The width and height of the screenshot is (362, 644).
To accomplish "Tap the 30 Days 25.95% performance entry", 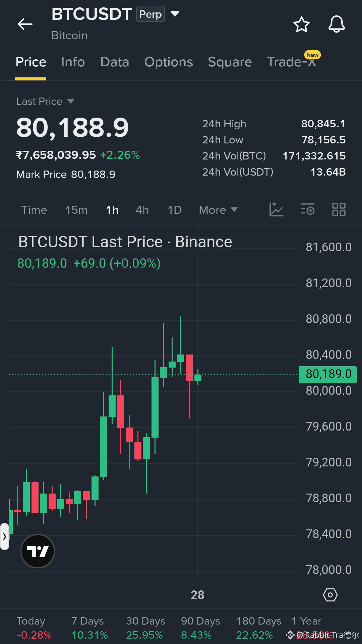I will point(145,628).
